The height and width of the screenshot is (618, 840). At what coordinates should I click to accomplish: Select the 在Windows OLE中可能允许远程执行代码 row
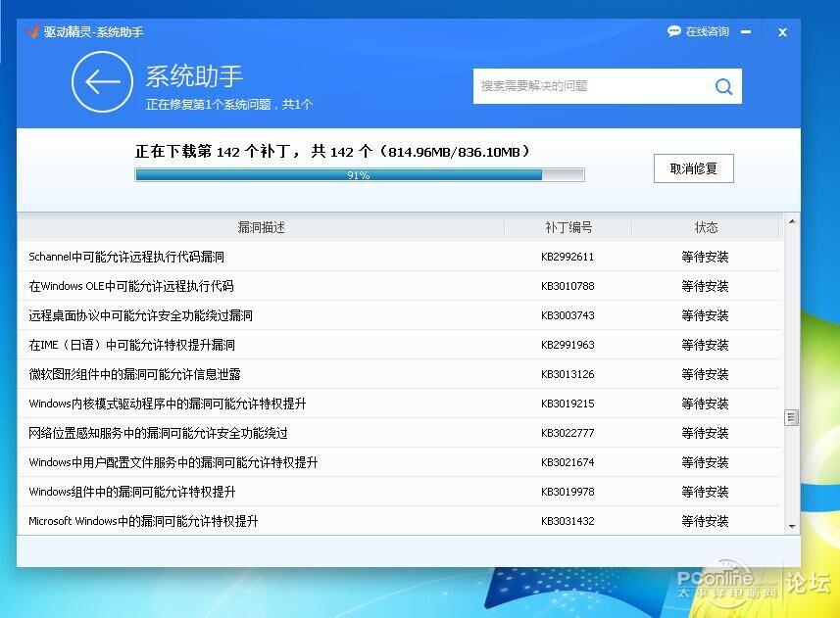(401, 286)
